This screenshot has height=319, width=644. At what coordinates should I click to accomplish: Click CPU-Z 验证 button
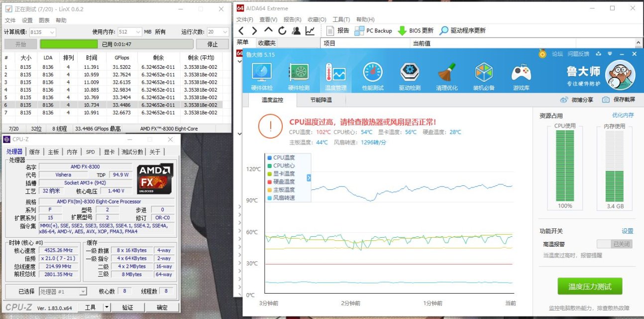click(x=128, y=307)
